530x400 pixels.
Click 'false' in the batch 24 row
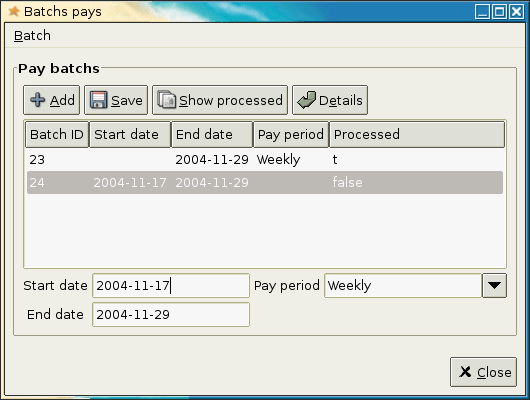[347, 182]
